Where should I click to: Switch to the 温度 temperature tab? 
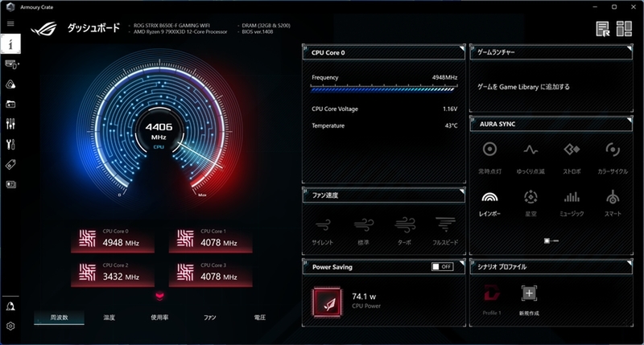pyautogui.click(x=109, y=318)
